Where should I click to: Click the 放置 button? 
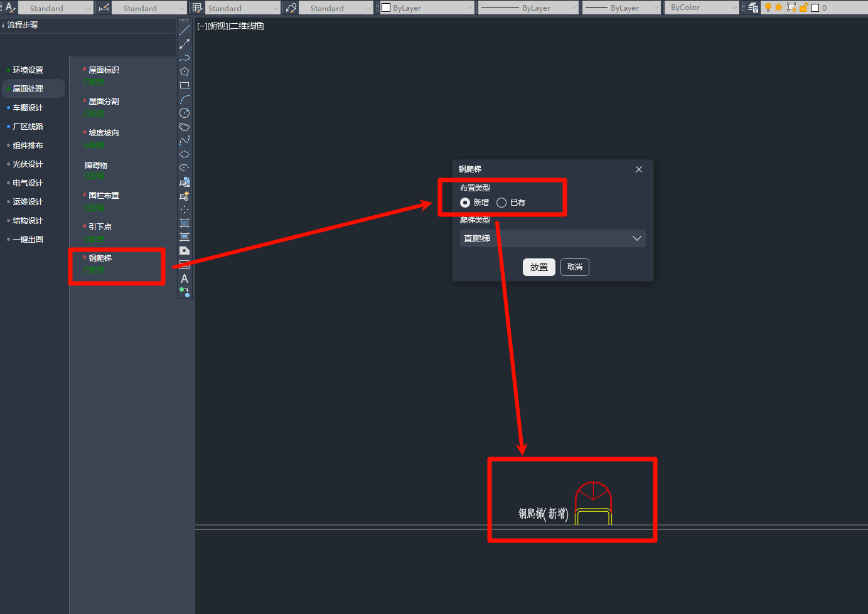pos(538,267)
